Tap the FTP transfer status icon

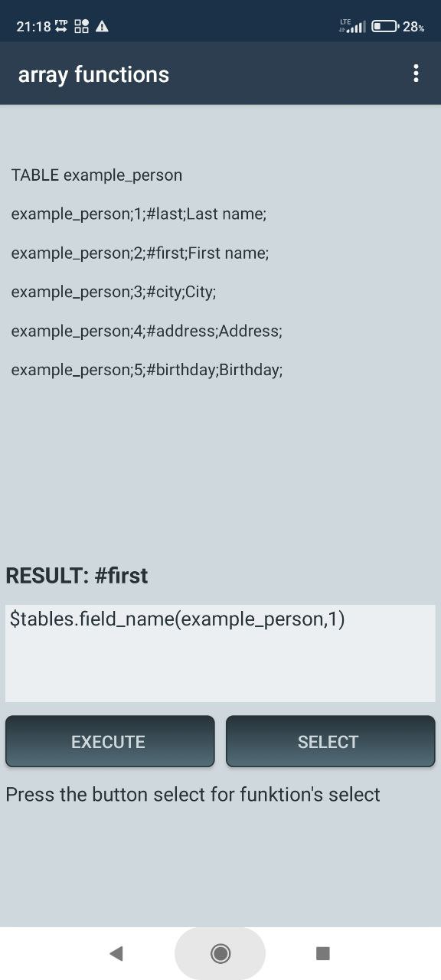click(x=63, y=26)
